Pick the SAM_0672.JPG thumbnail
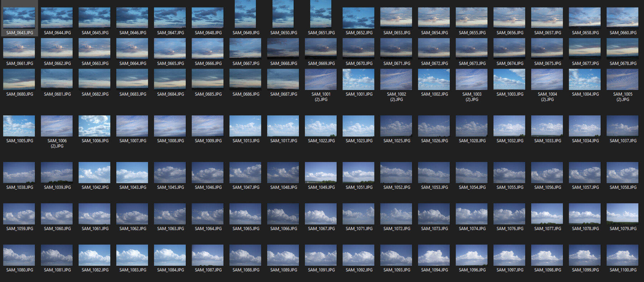This screenshot has width=644, height=282. (x=434, y=48)
